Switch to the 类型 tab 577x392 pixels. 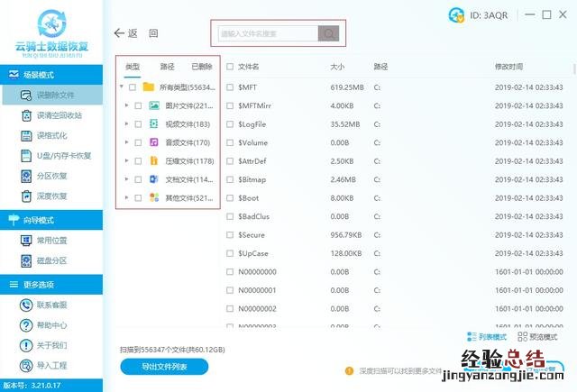point(133,67)
